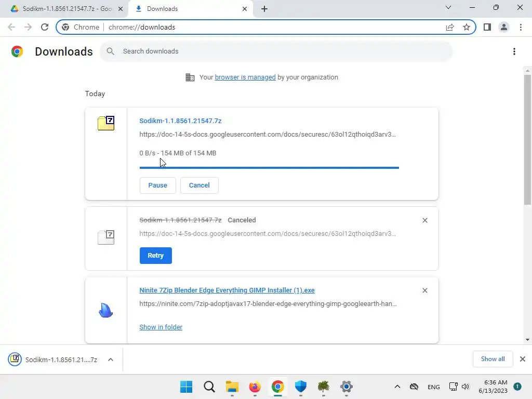
Task: Open the Downloads page more actions menu
Action: [x=514, y=51]
